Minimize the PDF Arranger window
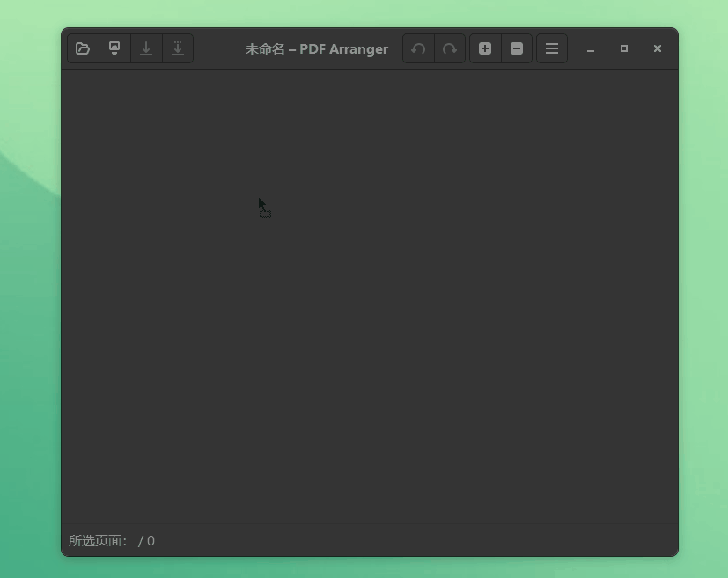Screen dimensions: 728x578 pyautogui.click(x=591, y=48)
